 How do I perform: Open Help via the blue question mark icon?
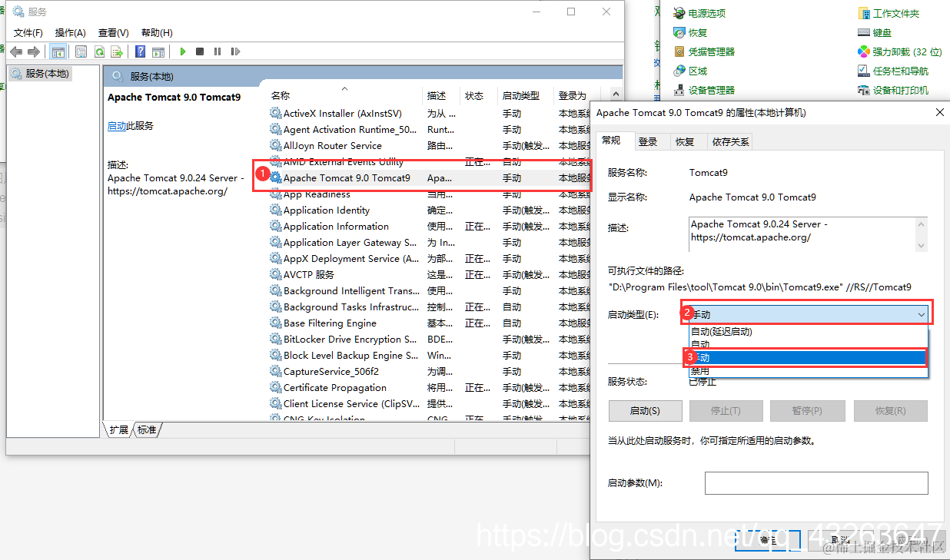(140, 51)
